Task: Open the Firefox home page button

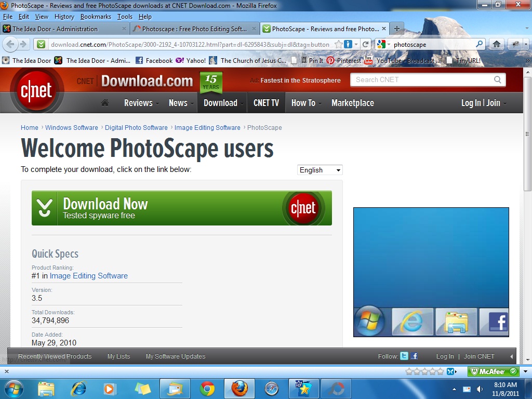Action: click(496, 45)
